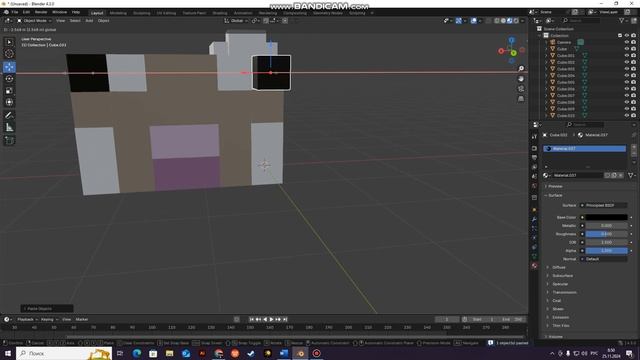Select the Annotate pencil tool
This screenshot has height=360, width=640.
click(x=9, y=115)
